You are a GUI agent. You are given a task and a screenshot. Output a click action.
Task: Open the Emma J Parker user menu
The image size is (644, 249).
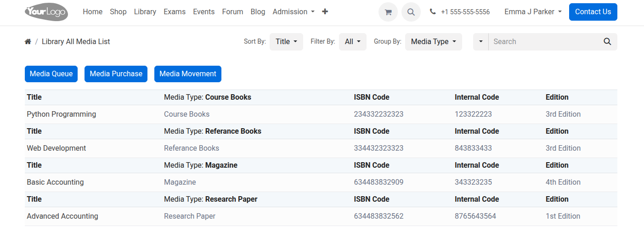click(x=533, y=12)
